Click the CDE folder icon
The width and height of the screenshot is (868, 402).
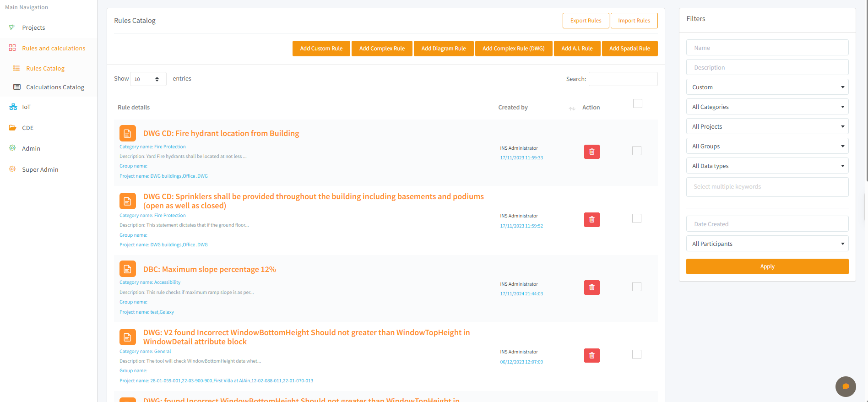(x=13, y=128)
